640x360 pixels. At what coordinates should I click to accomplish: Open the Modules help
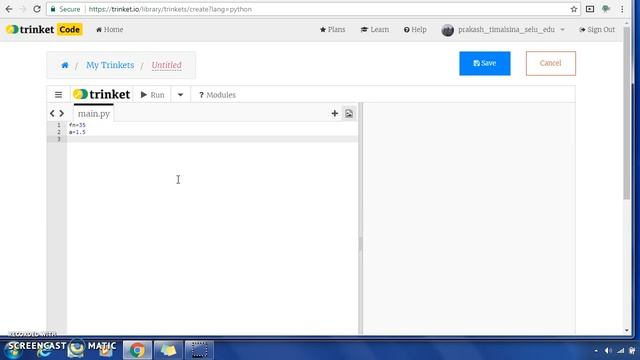217,95
